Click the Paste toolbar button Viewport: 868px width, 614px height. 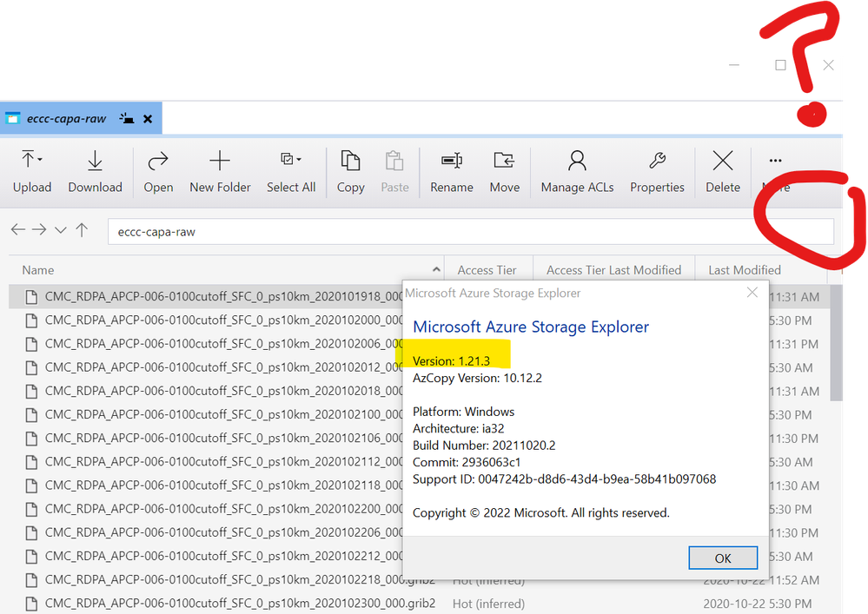point(394,172)
